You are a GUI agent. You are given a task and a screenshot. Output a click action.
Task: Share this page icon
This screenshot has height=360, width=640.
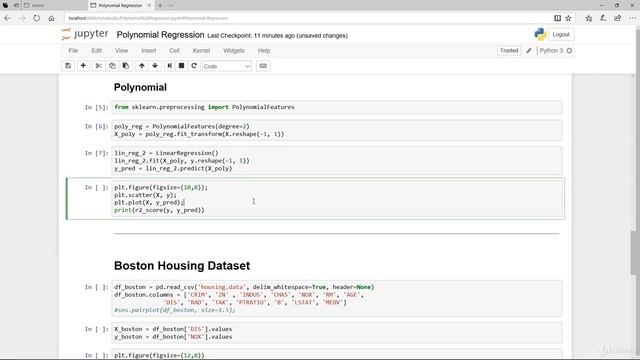(618, 18)
